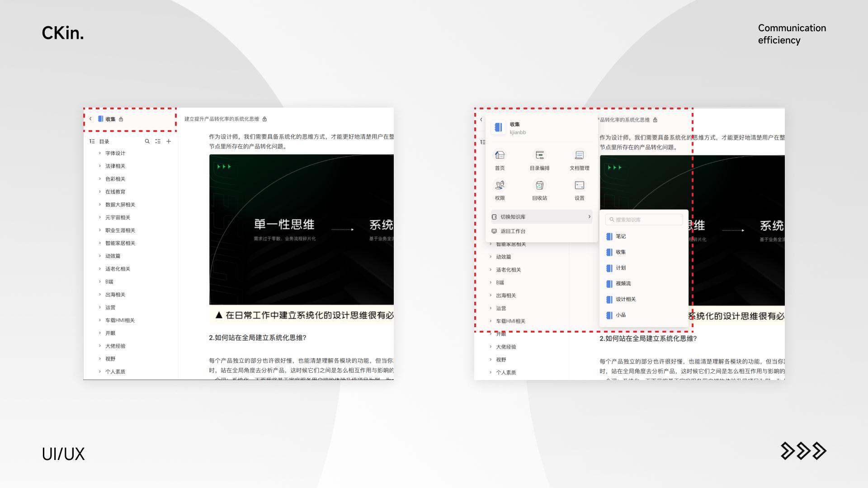Expand 车载HMI相关 tree item in left panel
Screen dimensions: 868x488
100,320
